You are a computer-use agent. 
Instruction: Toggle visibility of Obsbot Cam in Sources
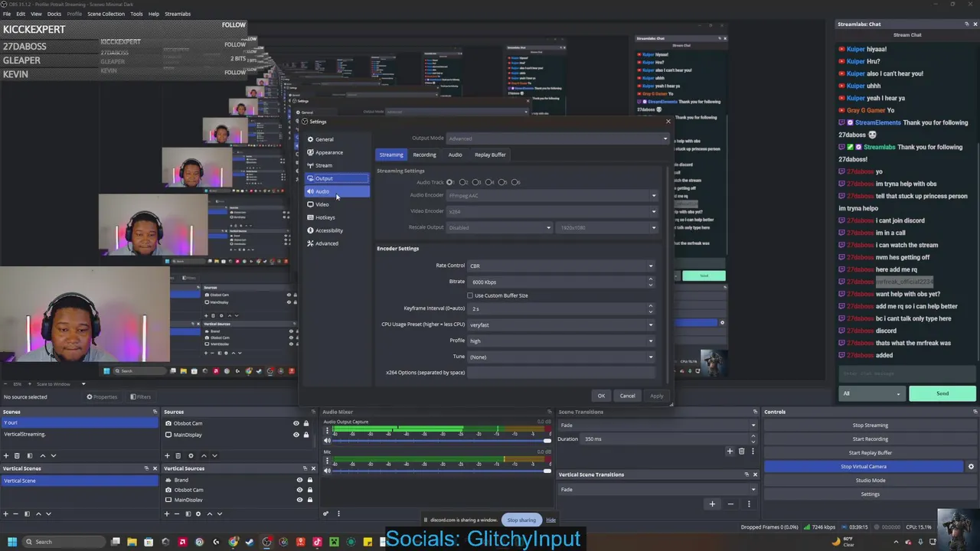(296, 423)
